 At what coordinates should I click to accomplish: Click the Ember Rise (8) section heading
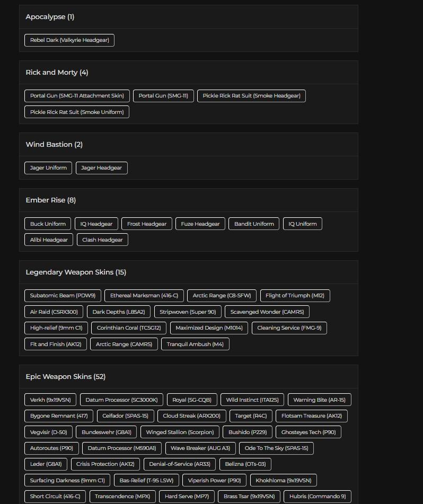pyautogui.click(x=51, y=200)
